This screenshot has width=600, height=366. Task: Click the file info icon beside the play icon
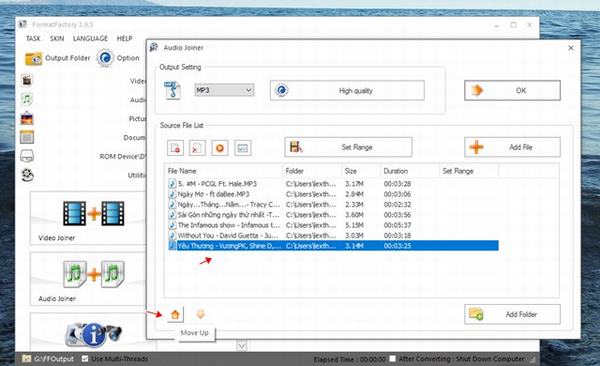point(243,148)
